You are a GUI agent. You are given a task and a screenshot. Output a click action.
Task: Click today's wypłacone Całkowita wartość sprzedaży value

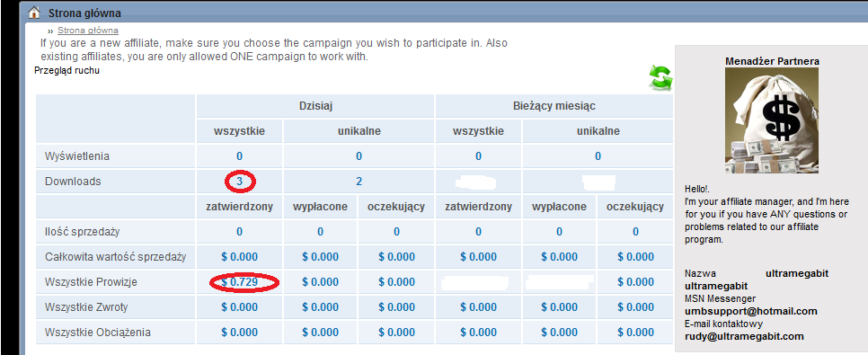coord(321,257)
